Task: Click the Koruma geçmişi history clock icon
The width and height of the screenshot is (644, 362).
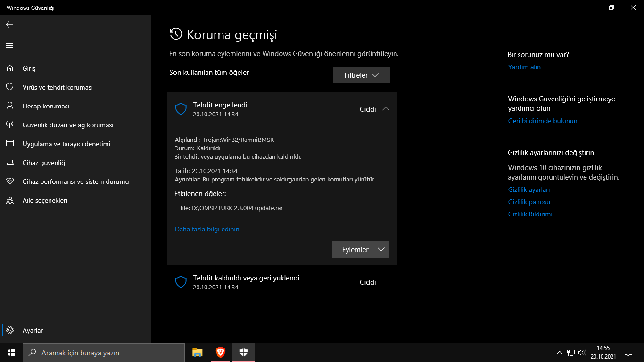Action: pyautogui.click(x=176, y=34)
